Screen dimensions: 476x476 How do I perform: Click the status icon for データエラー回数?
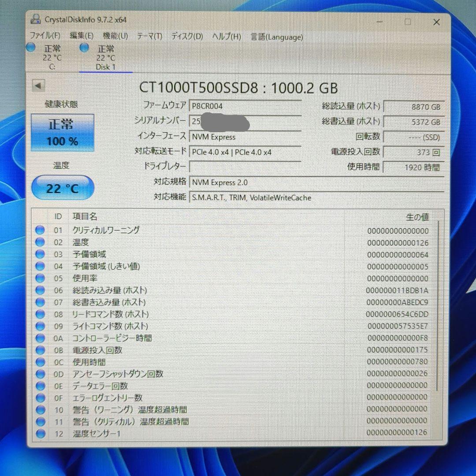coord(40,386)
